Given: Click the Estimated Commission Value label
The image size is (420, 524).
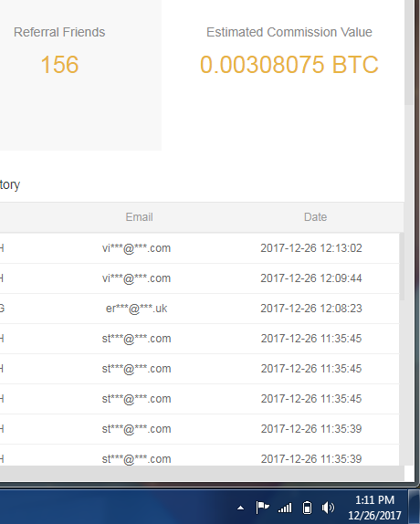Looking at the screenshot, I should click(x=289, y=32).
